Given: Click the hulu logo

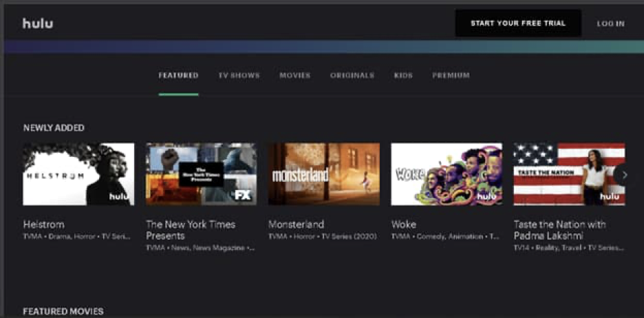Looking at the screenshot, I should pos(38,23).
